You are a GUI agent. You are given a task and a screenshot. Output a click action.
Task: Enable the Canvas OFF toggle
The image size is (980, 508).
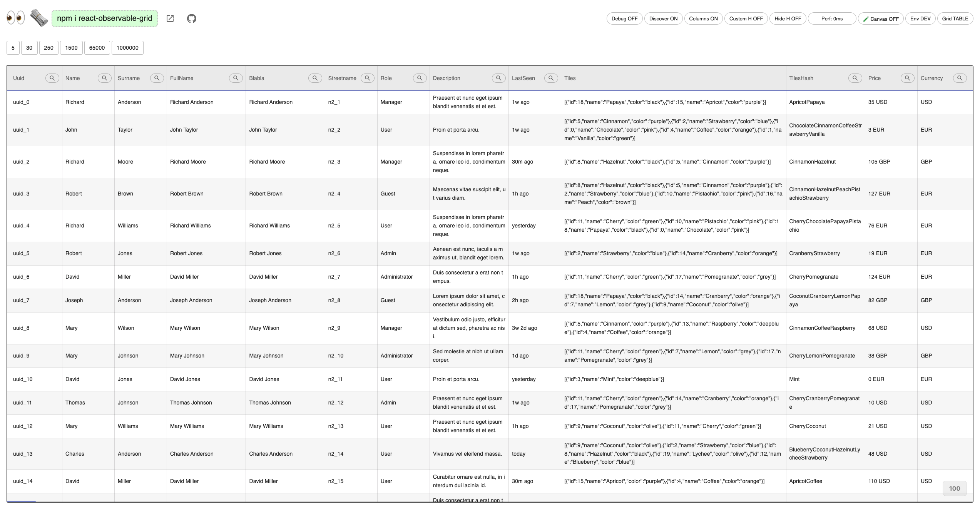[881, 18]
